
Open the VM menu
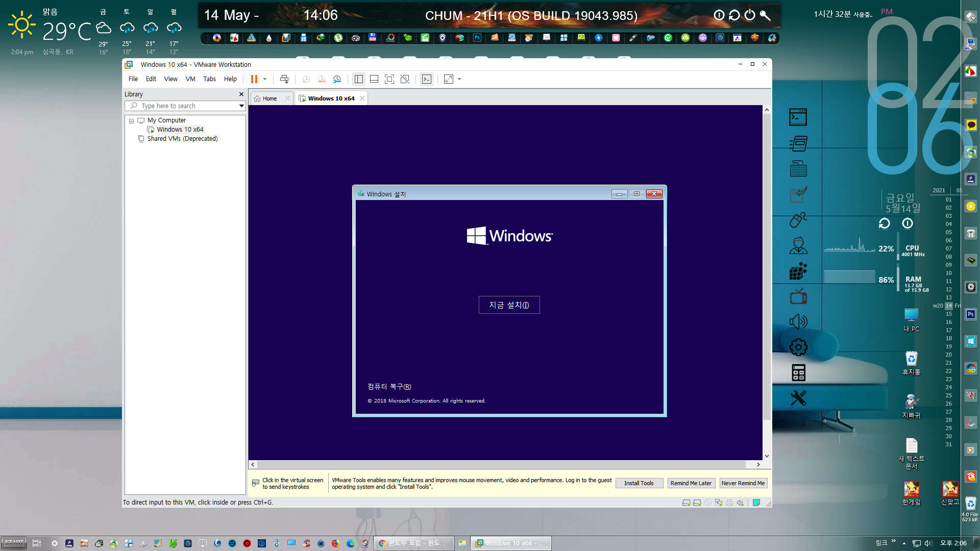190,79
